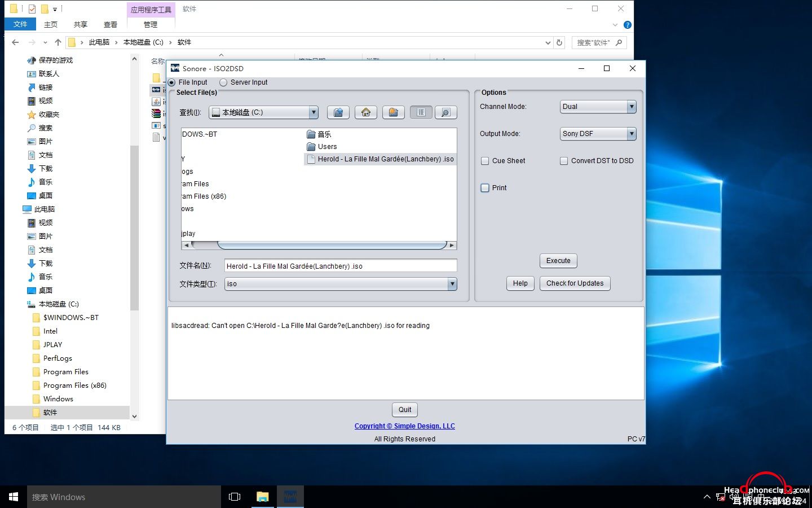812x508 pixels.
Task: Click the Up One Level folder icon
Action: (x=338, y=112)
